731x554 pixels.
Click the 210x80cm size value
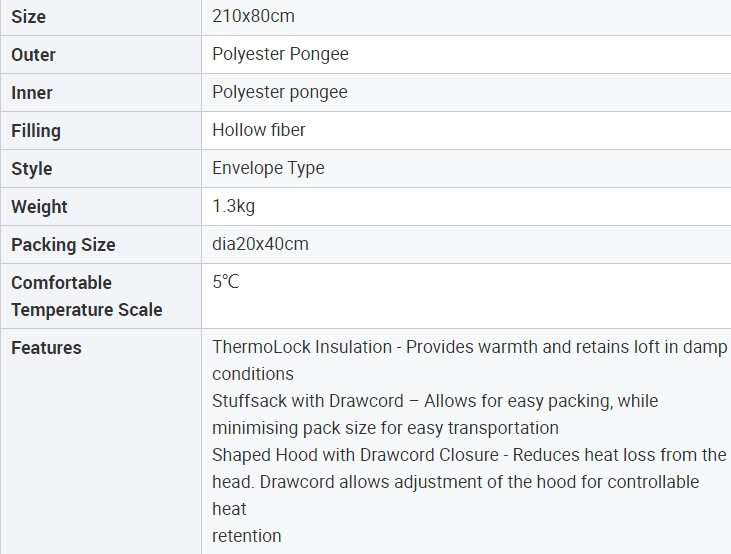[253, 16]
